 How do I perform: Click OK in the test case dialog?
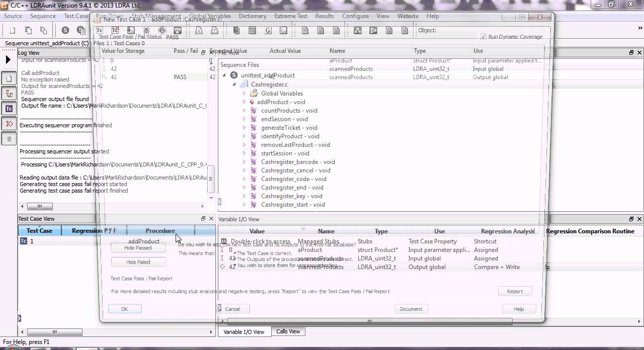pyautogui.click(x=125, y=309)
